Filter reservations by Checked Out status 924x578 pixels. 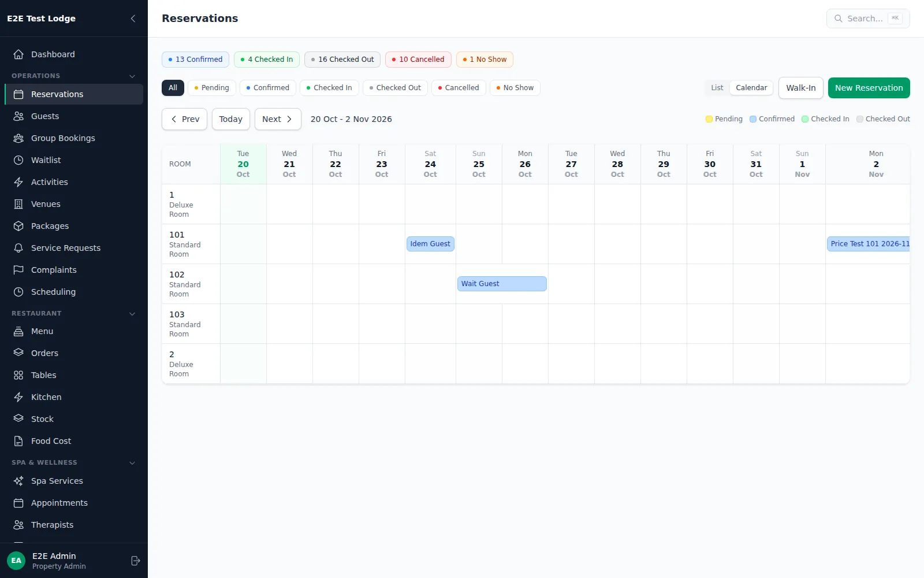point(395,88)
